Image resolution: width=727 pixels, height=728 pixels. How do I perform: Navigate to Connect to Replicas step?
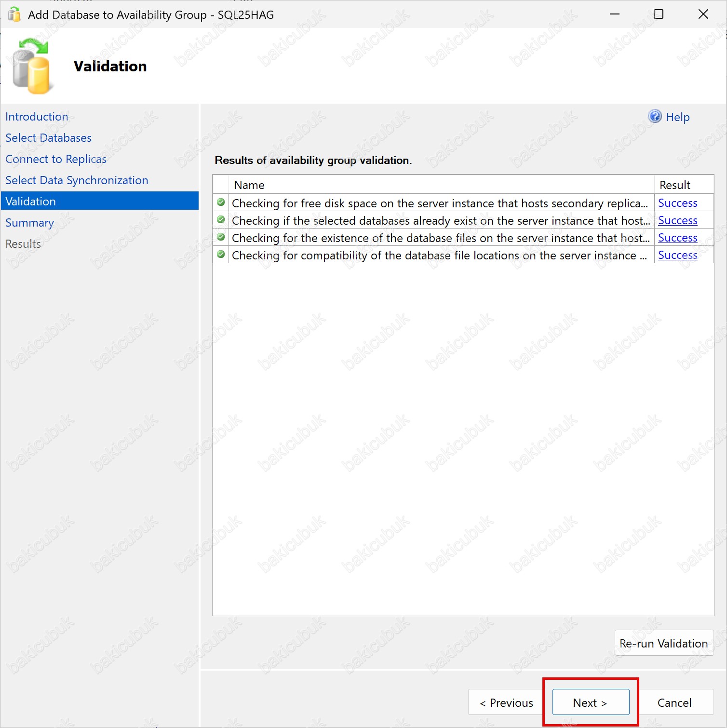(56, 159)
